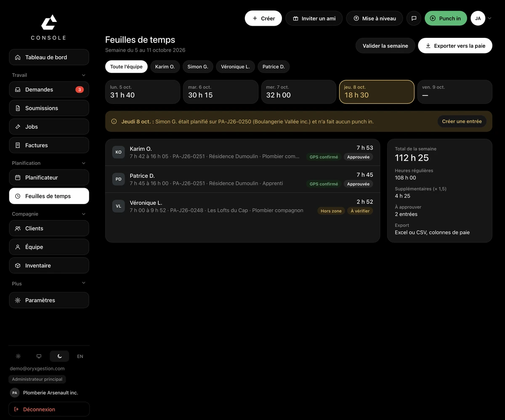
Task: Open Clients list
Action: pyautogui.click(x=49, y=229)
